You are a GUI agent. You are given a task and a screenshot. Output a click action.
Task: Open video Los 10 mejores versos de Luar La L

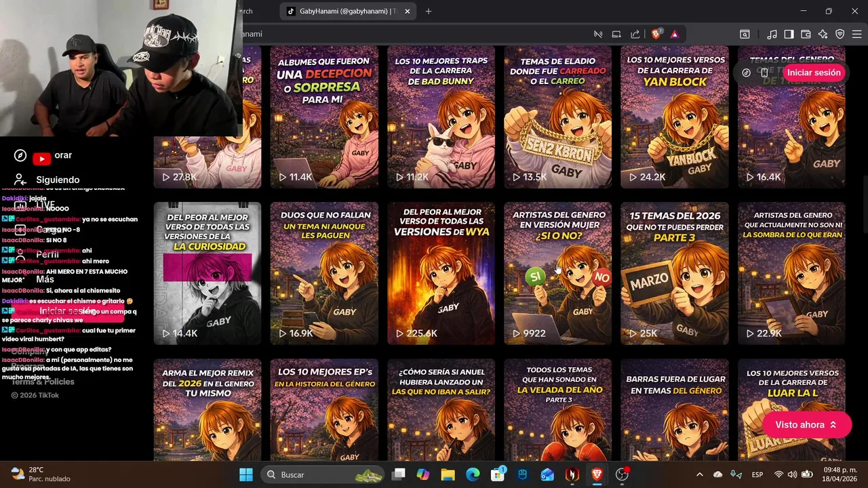click(791, 410)
